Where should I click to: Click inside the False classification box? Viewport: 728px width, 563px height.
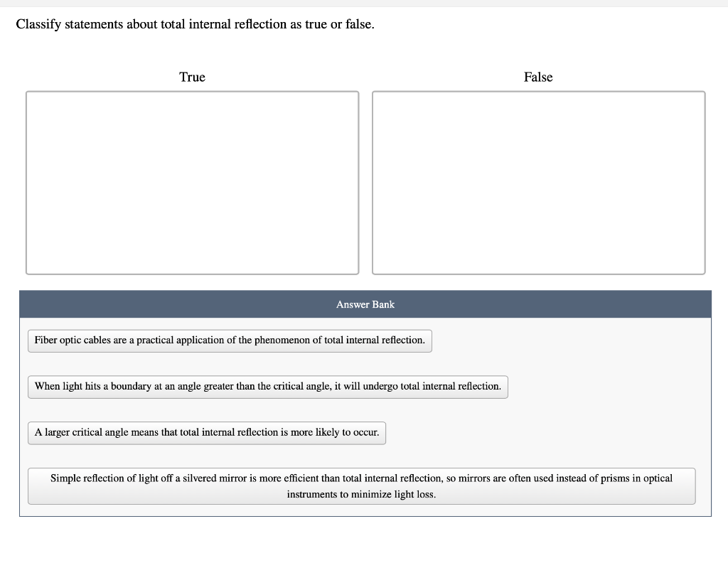(538, 181)
